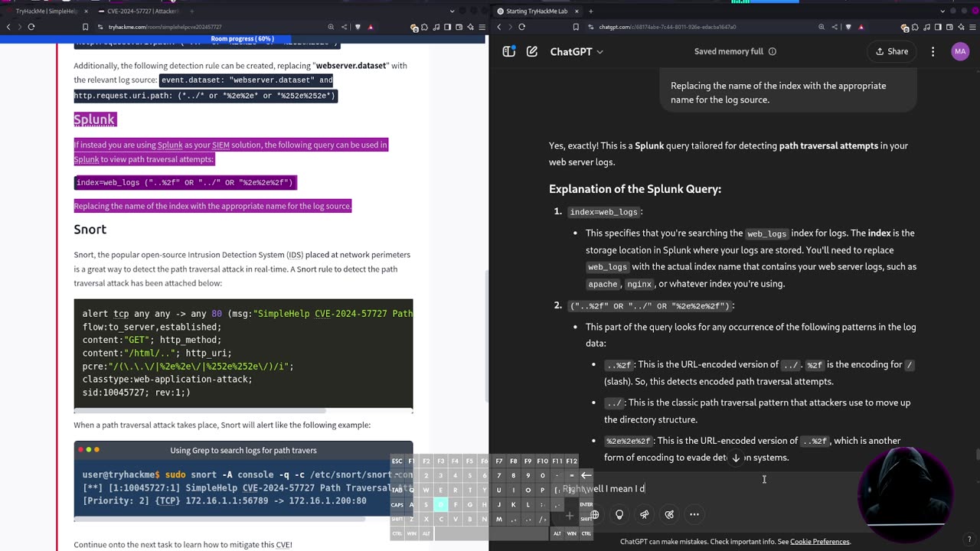Image resolution: width=980 pixels, height=551 pixels.
Task: Toggle the ChatGPT sidebar icon
Action: pyautogui.click(x=508, y=51)
